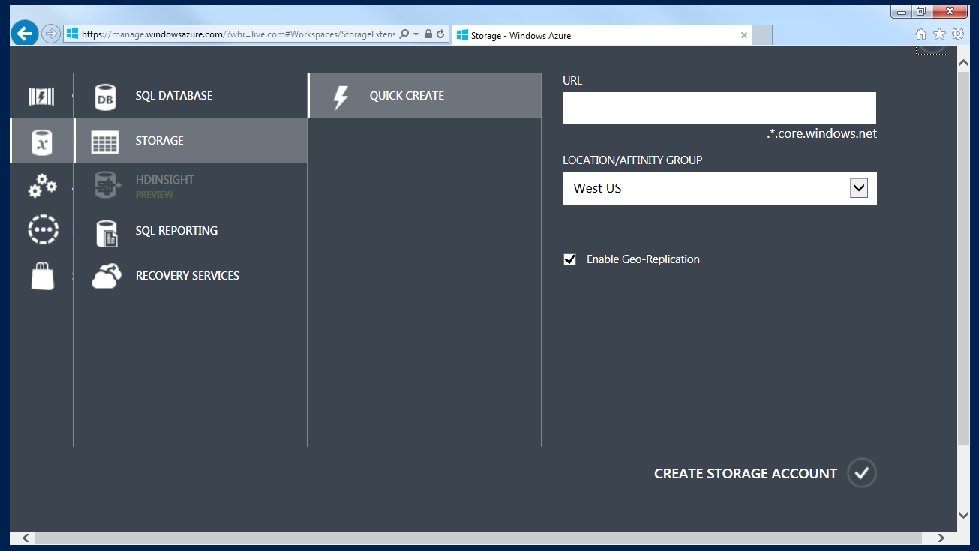Refresh the page with reload icon
The image size is (979, 551).
click(x=440, y=34)
